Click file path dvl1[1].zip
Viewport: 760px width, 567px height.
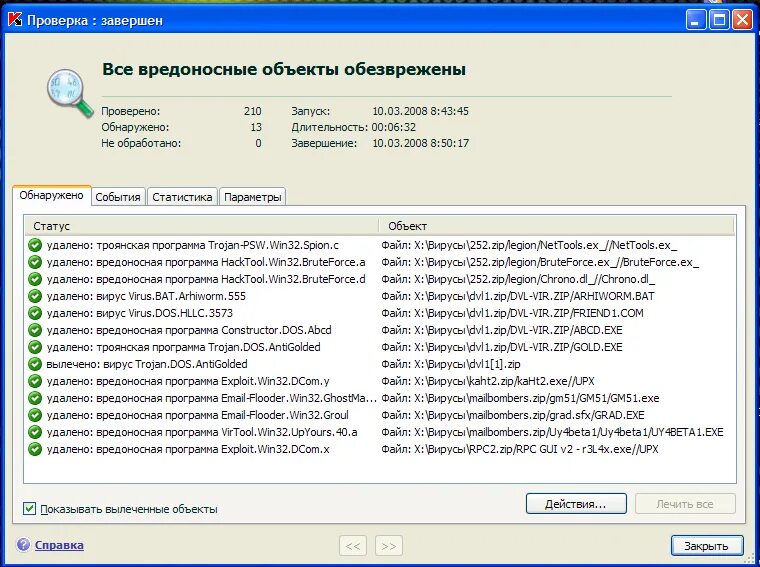coord(451,364)
